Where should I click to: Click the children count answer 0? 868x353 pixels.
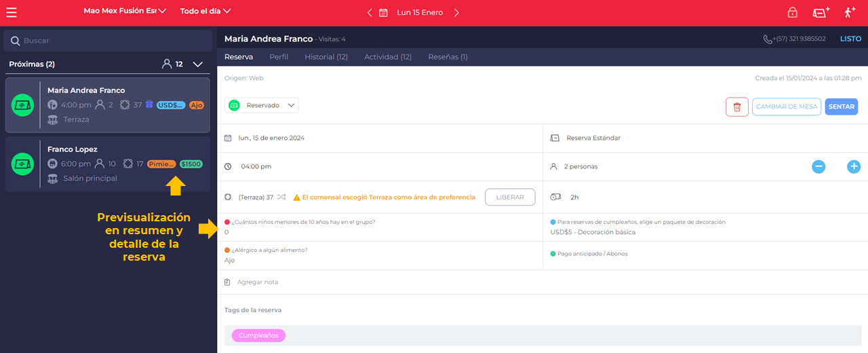[x=226, y=232]
